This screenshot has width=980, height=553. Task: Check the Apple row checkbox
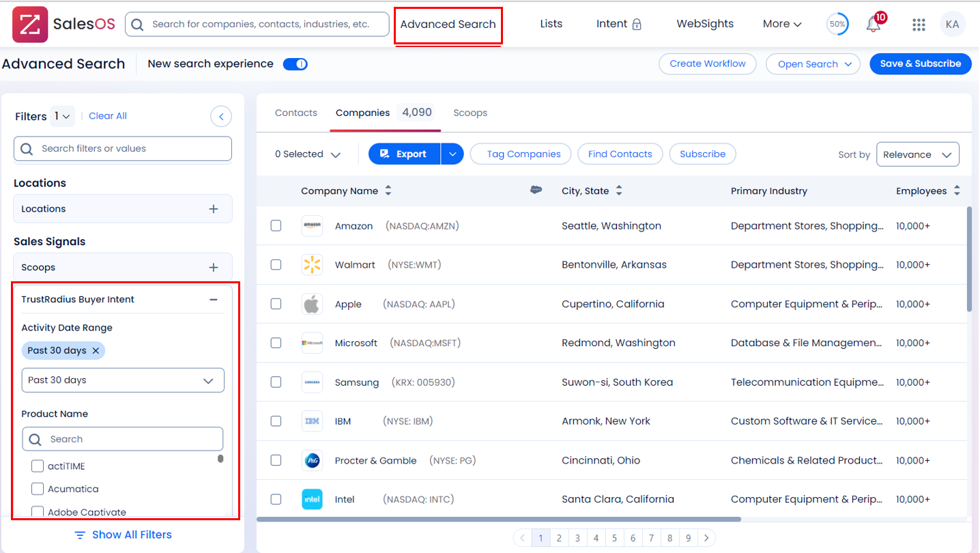click(x=276, y=304)
